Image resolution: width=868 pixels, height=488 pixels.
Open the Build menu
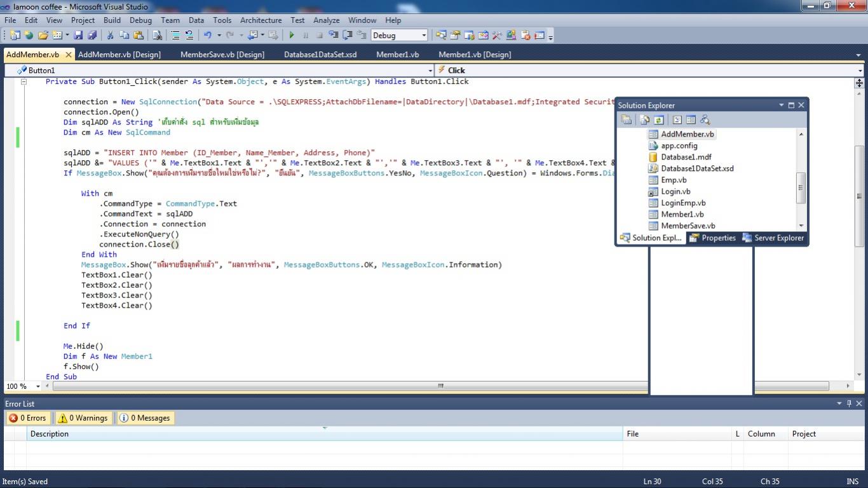click(x=112, y=20)
